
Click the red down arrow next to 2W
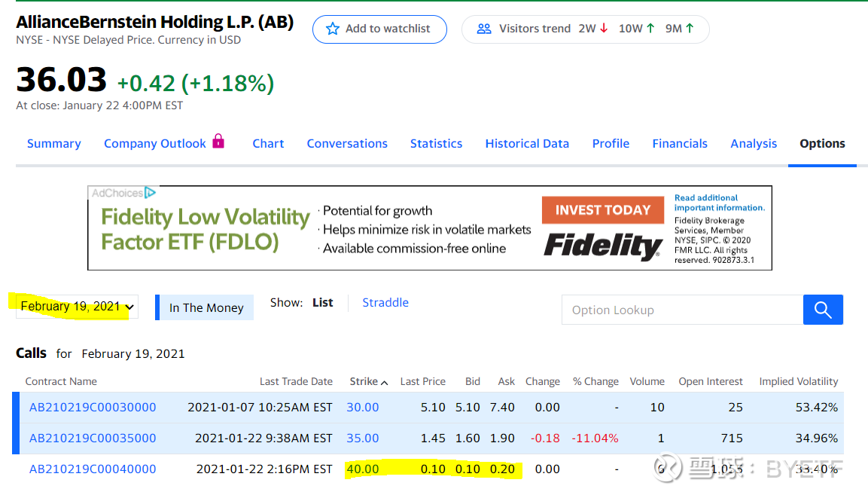pyautogui.click(x=604, y=29)
